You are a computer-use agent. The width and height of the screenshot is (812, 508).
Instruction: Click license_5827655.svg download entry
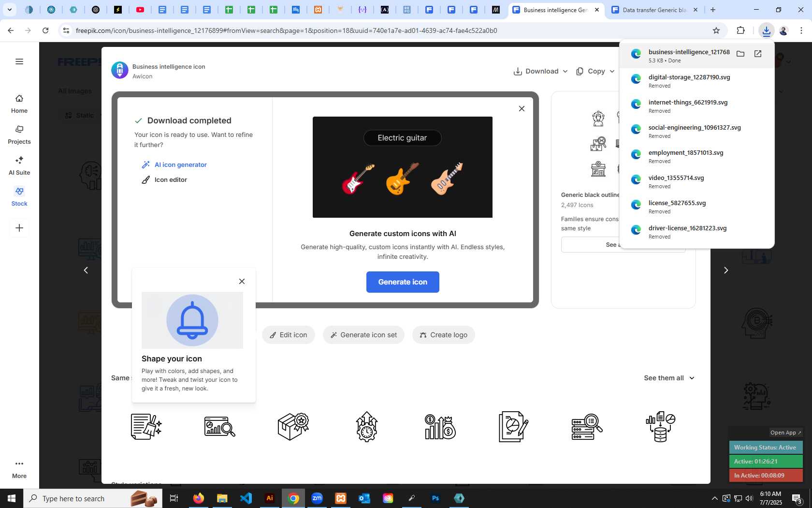696,207
